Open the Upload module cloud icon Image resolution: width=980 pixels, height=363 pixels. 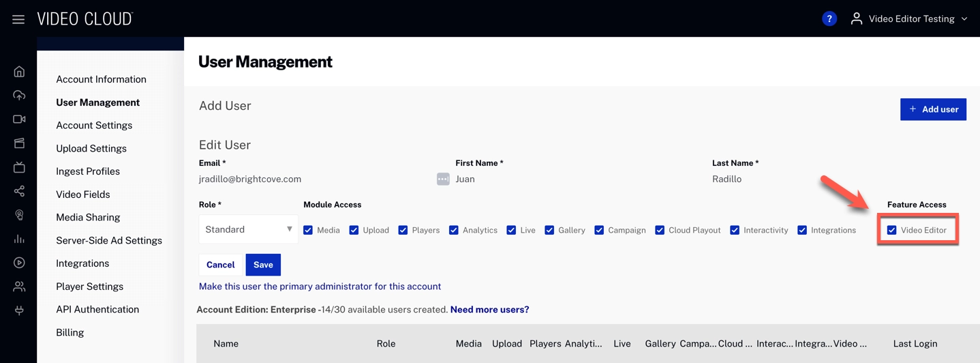[19, 96]
